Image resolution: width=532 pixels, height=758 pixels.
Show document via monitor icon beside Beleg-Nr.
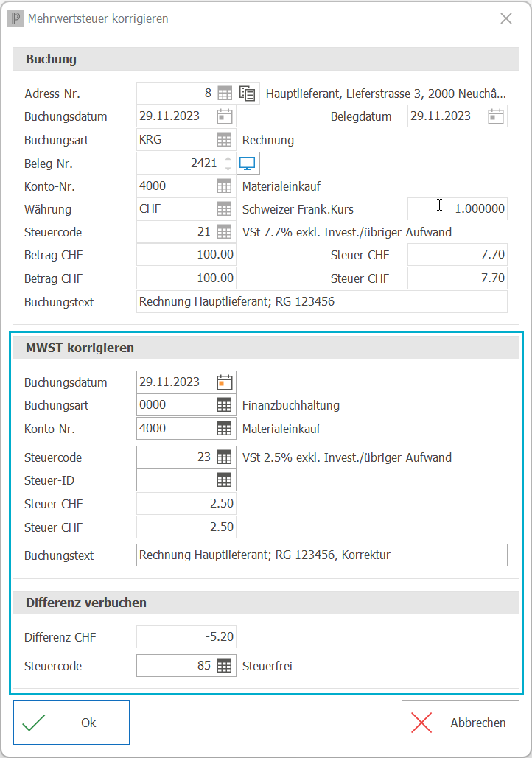[x=248, y=164]
